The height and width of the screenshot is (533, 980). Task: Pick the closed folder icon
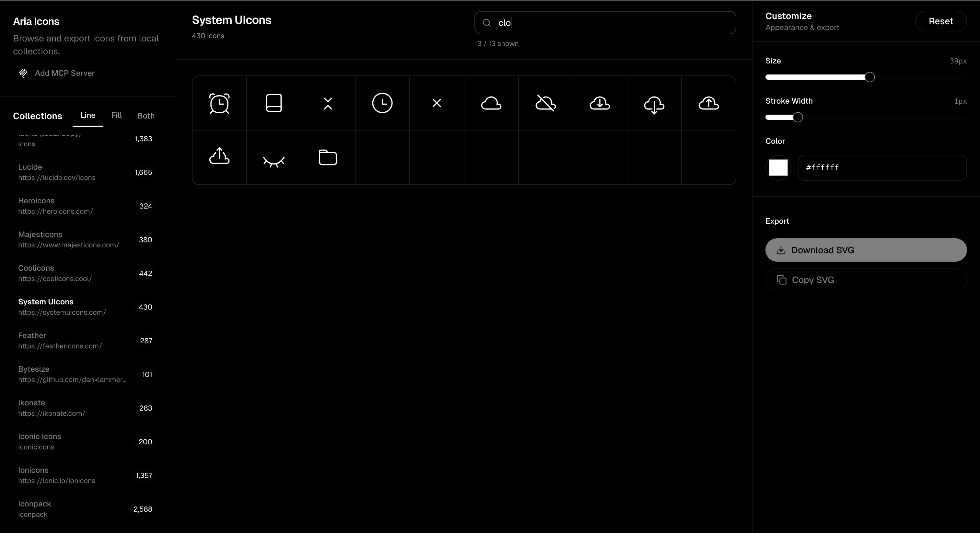click(328, 157)
